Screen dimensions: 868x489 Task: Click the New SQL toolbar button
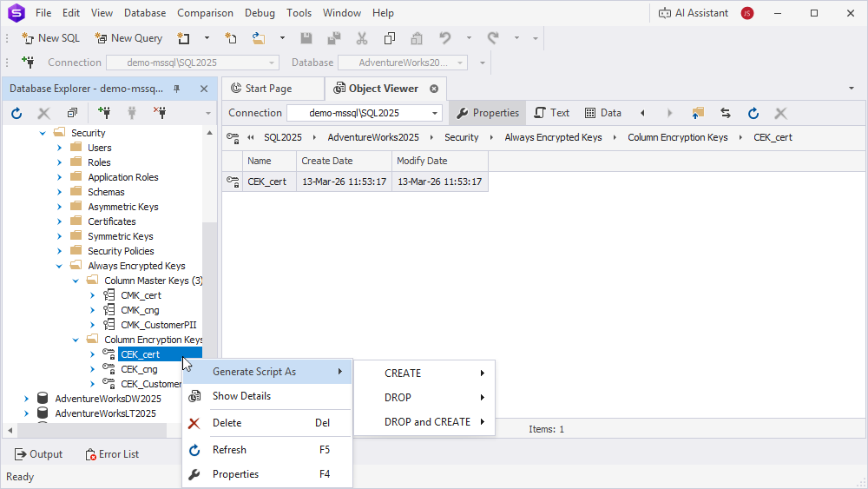tap(51, 38)
